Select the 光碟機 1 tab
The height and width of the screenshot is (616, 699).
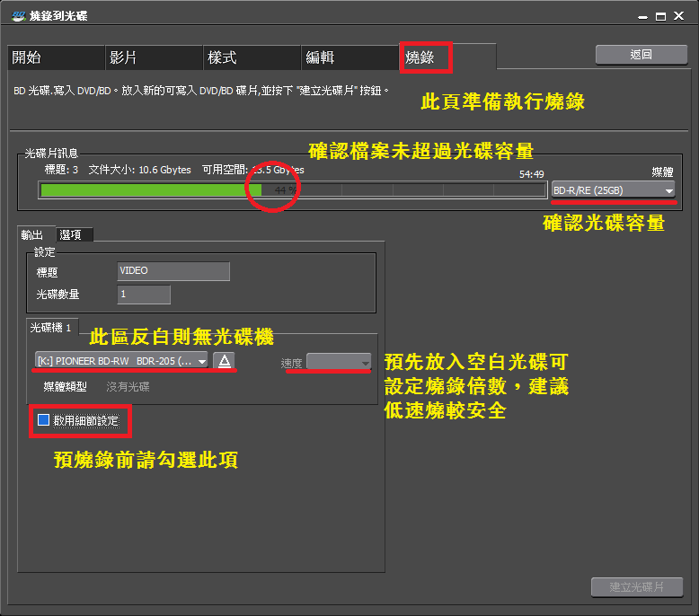[53, 328]
